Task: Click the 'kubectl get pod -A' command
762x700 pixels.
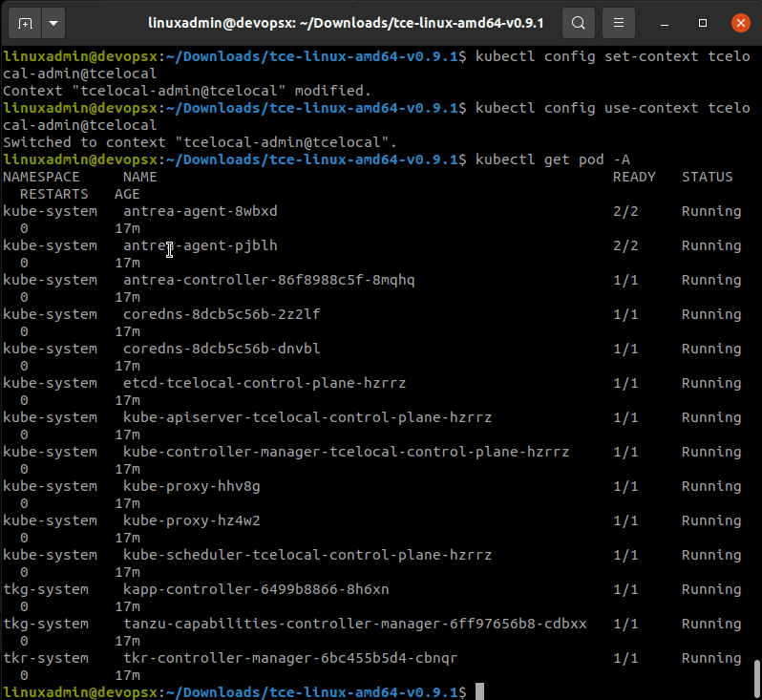Action: 553,159
